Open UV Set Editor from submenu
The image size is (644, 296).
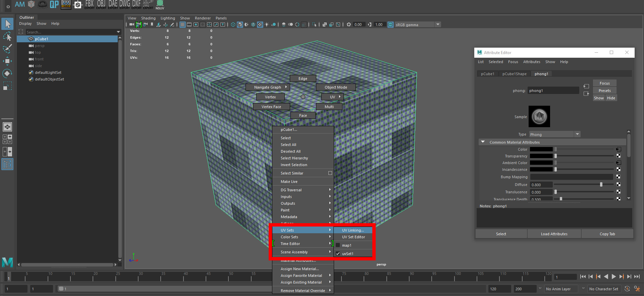click(353, 237)
